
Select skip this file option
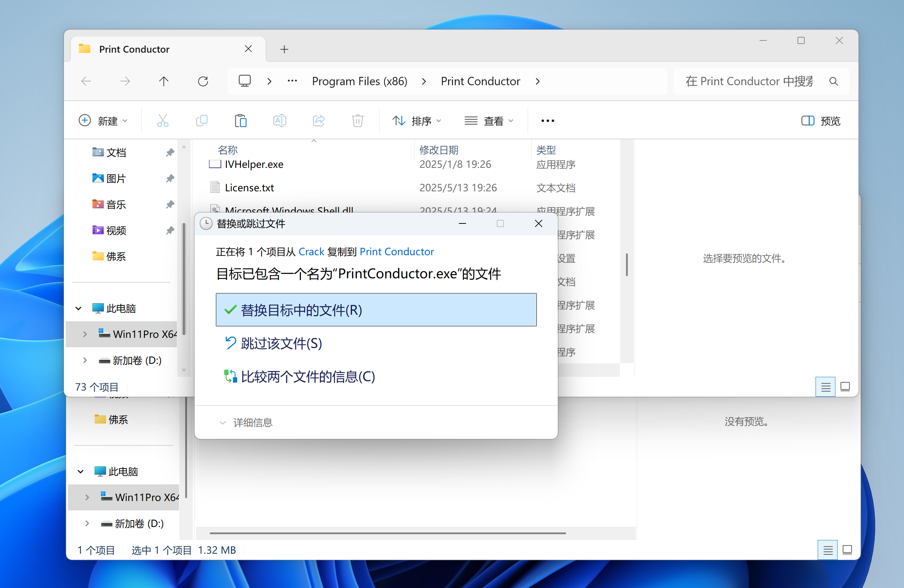click(x=281, y=343)
